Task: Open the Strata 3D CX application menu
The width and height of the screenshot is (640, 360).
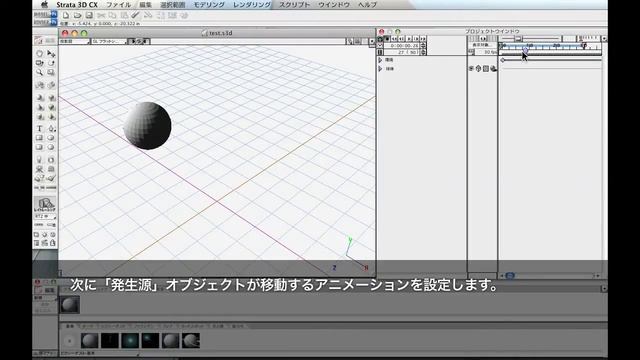Action: pos(77,5)
